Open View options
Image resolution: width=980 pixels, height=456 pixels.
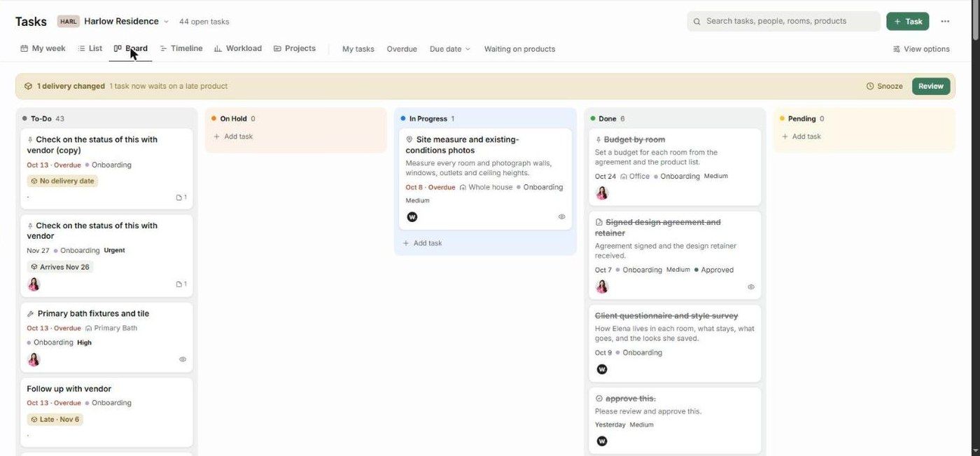click(x=921, y=49)
